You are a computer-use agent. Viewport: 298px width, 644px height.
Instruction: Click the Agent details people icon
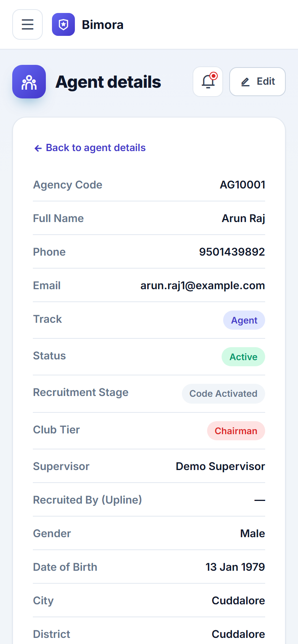click(29, 82)
